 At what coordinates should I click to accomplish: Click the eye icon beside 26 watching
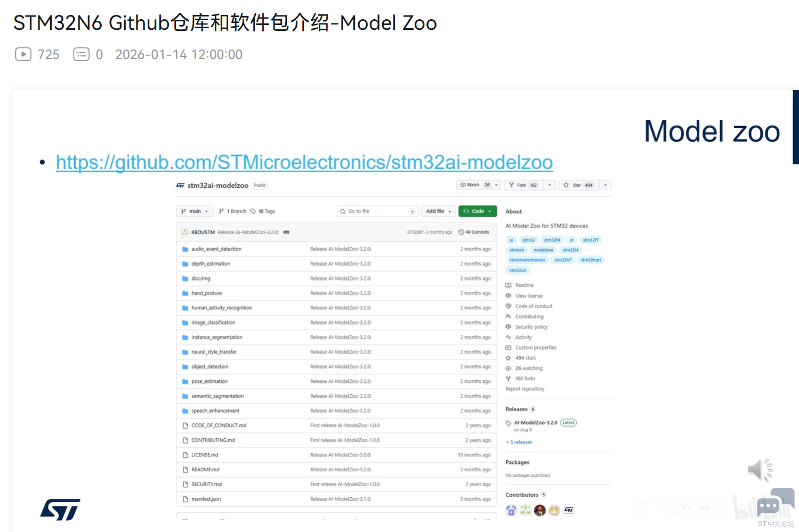point(509,369)
